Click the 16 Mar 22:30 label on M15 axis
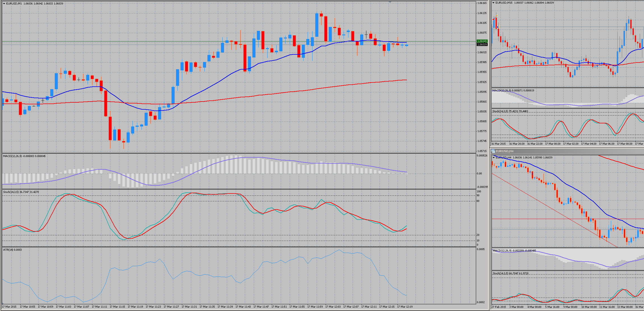 click(x=535, y=144)
